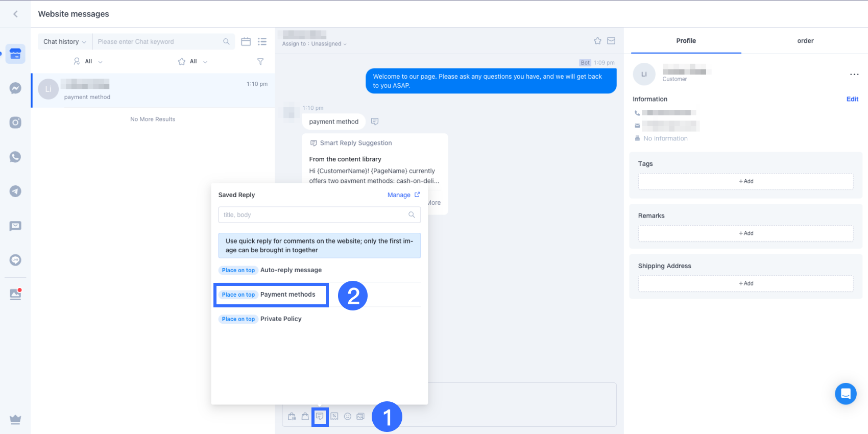Switch the chat list view layout
Viewport: 868px width, 434px height.
click(x=262, y=41)
